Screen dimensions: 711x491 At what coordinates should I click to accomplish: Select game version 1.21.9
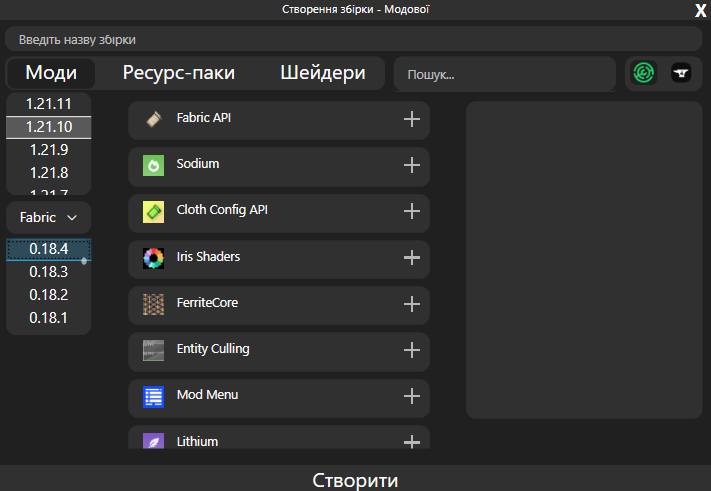point(49,150)
